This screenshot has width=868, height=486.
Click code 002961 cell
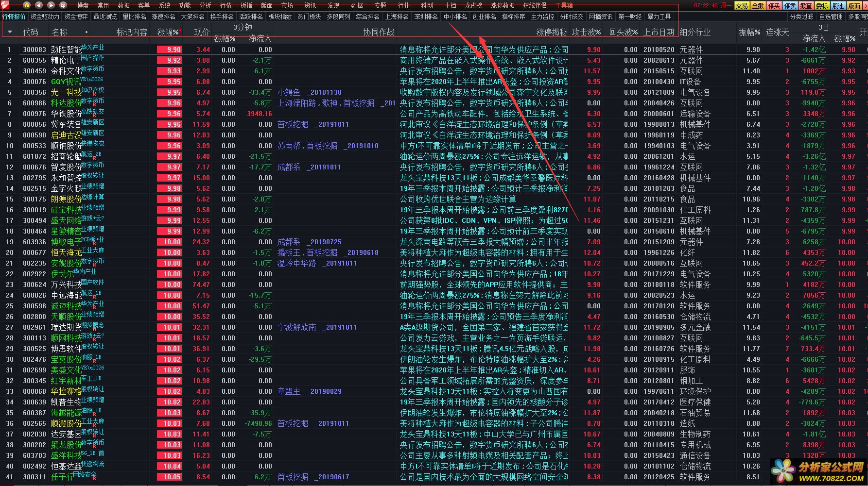(35, 327)
